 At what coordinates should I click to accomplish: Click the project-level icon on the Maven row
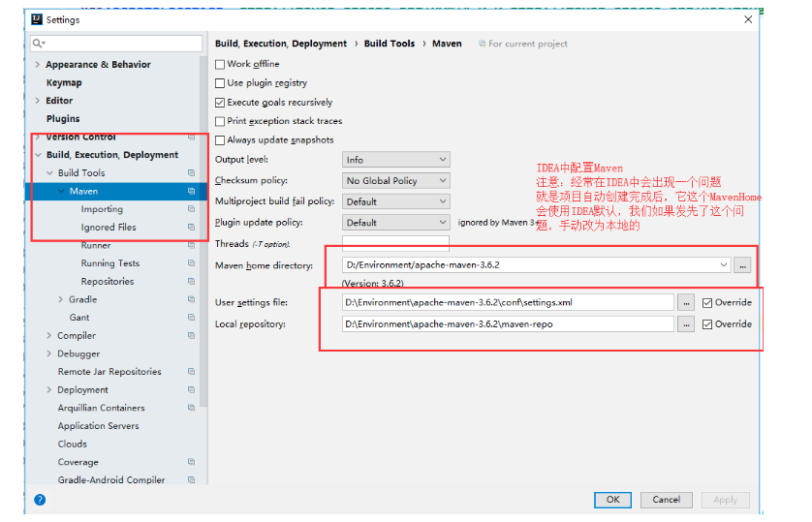191,191
